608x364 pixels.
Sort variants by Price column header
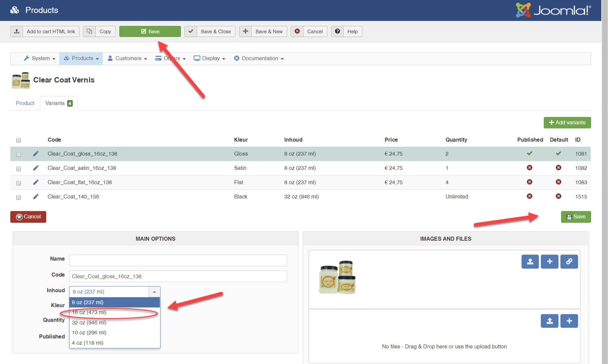pyautogui.click(x=391, y=140)
